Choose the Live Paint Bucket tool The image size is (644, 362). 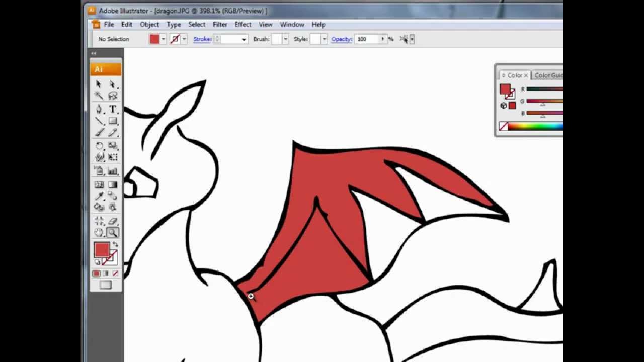tap(99, 207)
